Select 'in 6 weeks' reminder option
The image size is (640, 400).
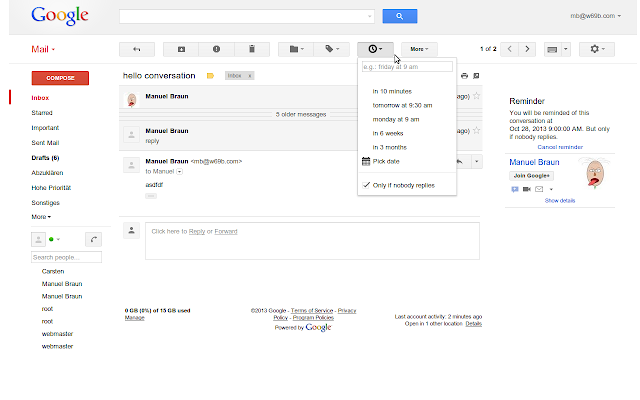coord(387,133)
